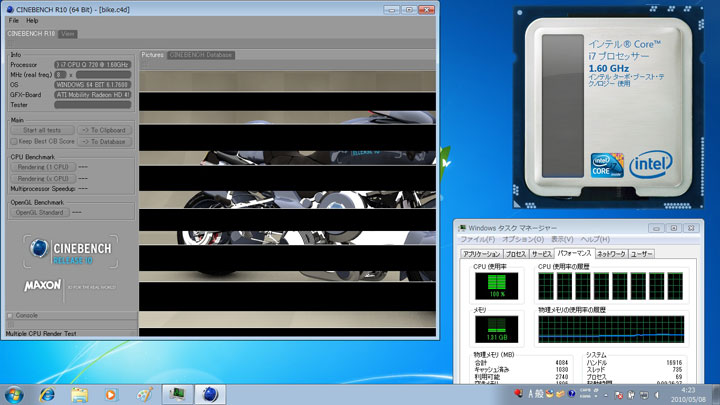Open 表示(V) menu in Task Manager
The width and height of the screenshot is (720, 405).
562,239
